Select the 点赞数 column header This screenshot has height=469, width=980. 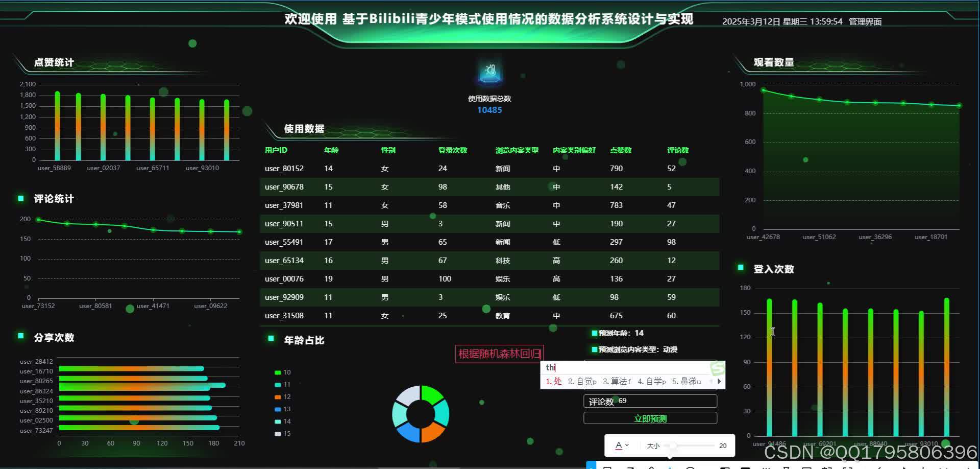pos(621,150)
